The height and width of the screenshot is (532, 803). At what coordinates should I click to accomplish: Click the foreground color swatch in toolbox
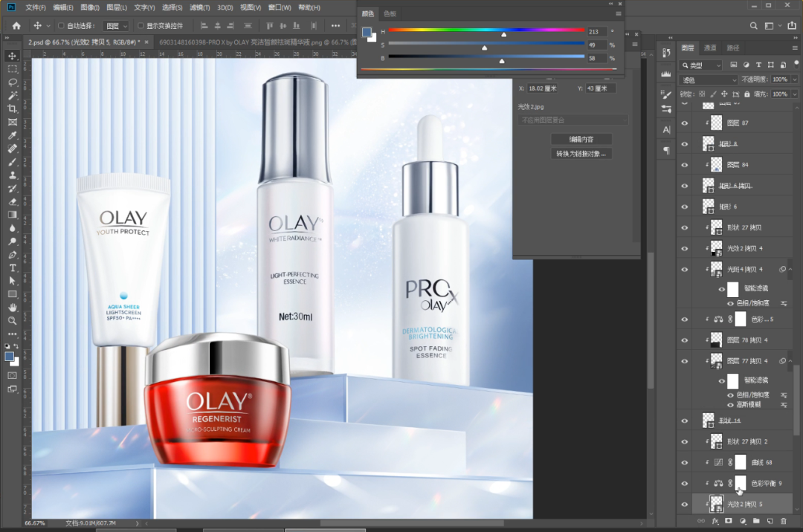[9, 357]
